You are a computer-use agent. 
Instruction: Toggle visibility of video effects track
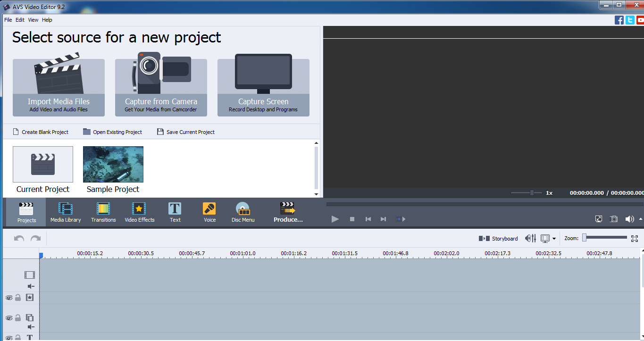[8, 298]
